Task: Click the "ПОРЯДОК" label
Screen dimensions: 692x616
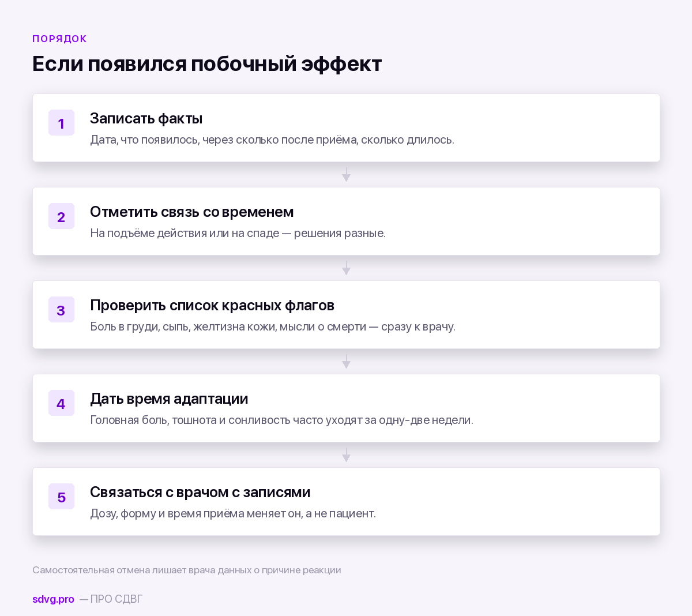Action: 59,39
